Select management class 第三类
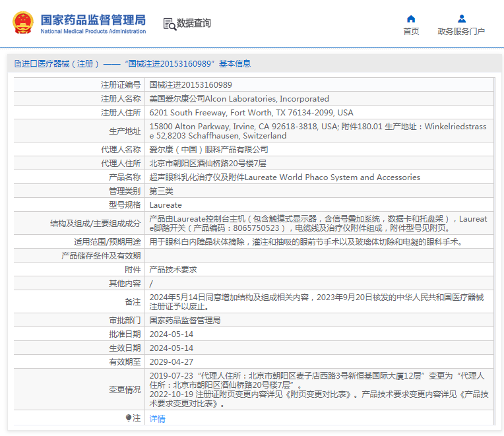Image resolution: width=504 pixels, height=436 pixels. coord(161,191)
